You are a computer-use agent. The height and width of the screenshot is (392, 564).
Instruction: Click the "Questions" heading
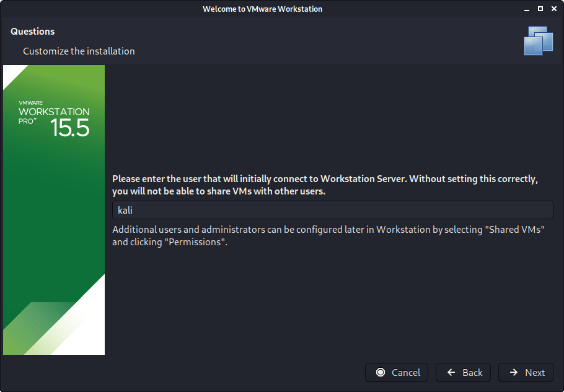point(33,32)
